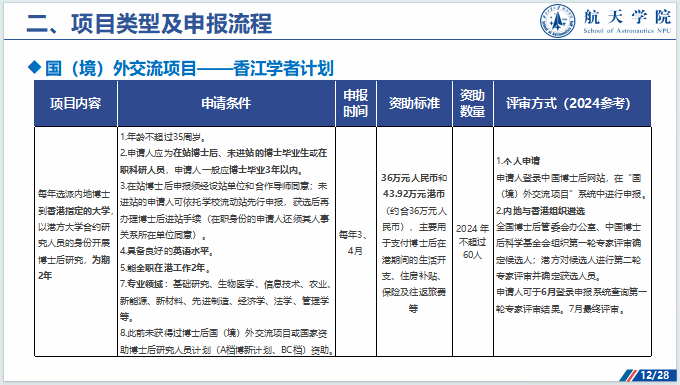Select the slide title 二、项目类型及申报流程

(x=149, y=23)
